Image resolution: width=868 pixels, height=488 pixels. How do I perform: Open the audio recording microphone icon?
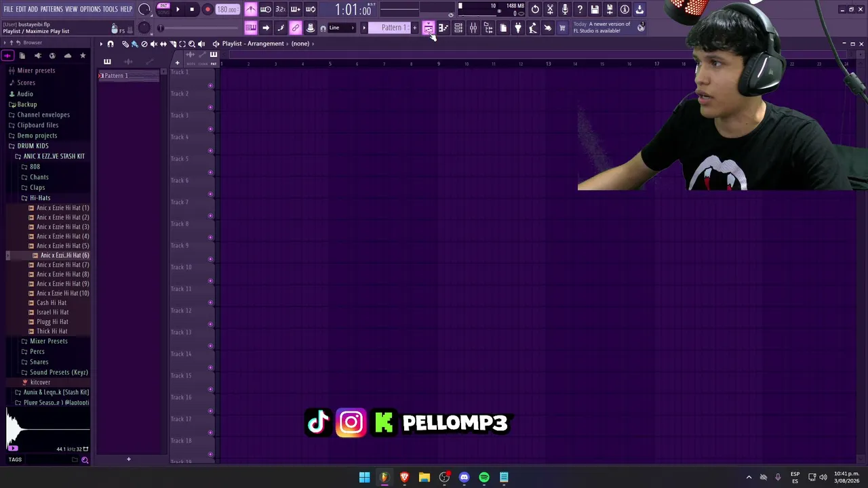(565, 9)
